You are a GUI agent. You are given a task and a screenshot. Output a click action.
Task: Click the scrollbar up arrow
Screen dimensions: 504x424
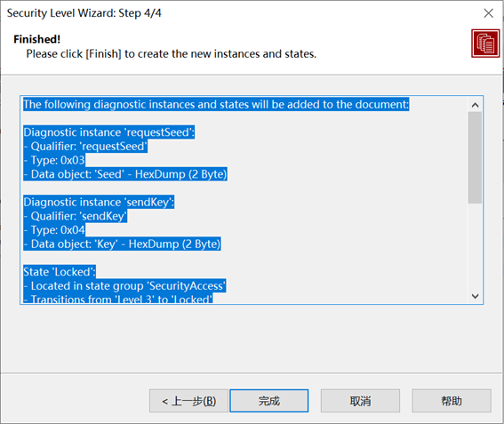pos(475,105)
